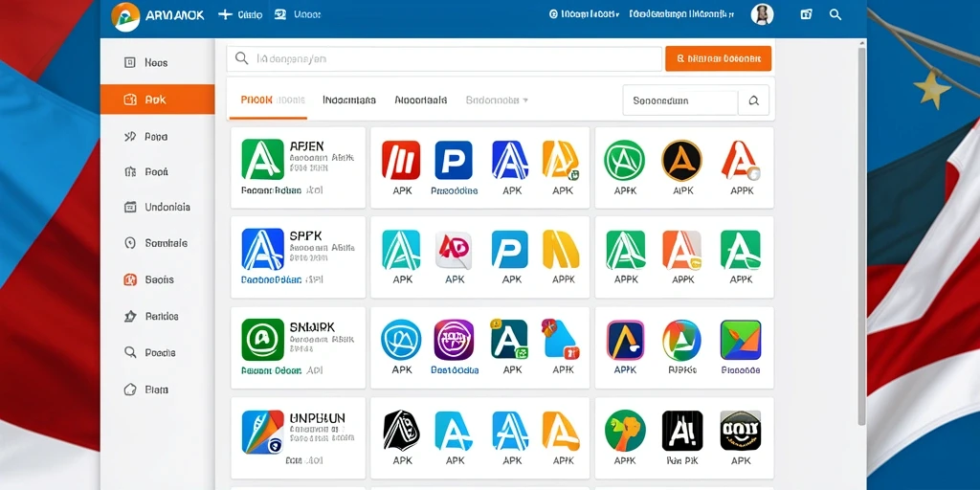Image resolution: width=980 pixels, height=490 pixels.
Task: Click the plus icon beside Cärdo
Action: 225,14
